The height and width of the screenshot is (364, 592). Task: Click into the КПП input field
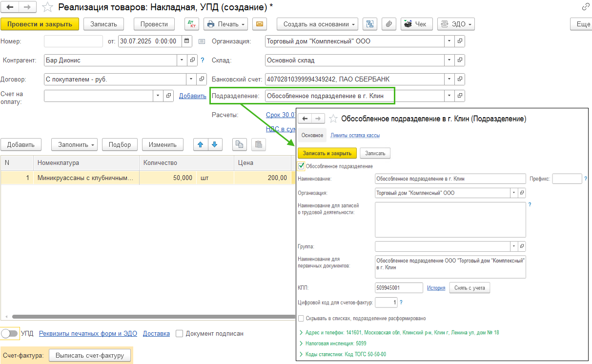click(399, 288)
